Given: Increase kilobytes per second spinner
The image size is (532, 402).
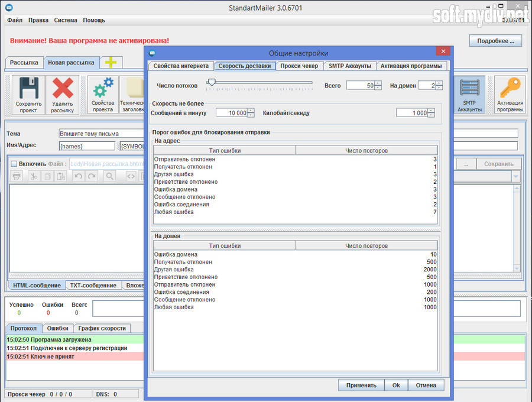Looking at the screenshot, I should point(432,111).
